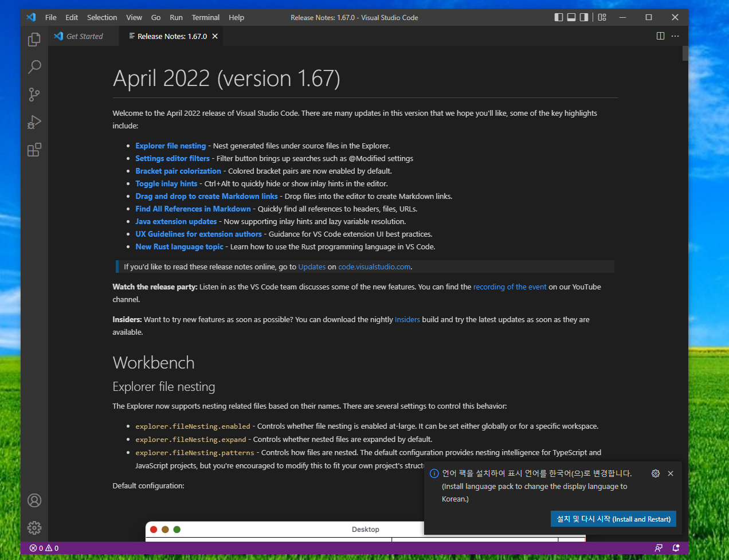Open the Explorer view in activity bar

coord(34,40)
